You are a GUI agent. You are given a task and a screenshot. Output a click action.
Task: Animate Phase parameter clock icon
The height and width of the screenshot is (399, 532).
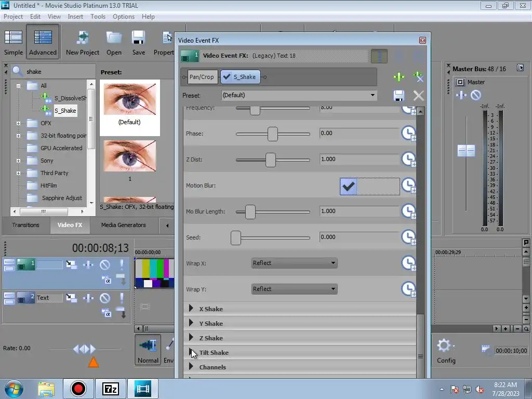pos(408,134)
